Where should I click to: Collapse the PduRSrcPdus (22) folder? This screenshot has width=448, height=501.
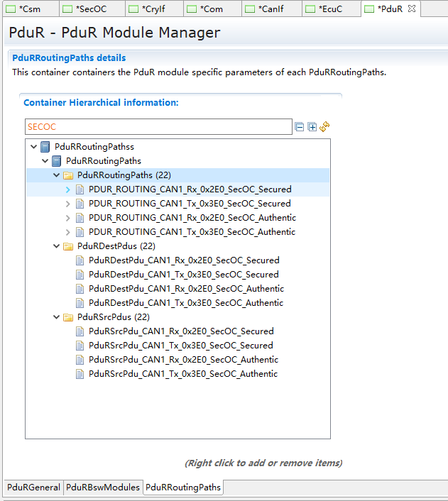[57, 317]
